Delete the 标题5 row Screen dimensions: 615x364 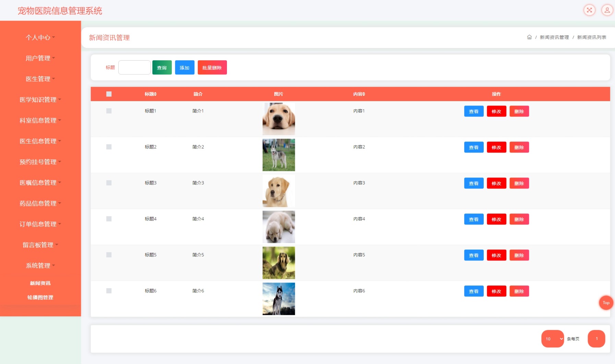519,255
